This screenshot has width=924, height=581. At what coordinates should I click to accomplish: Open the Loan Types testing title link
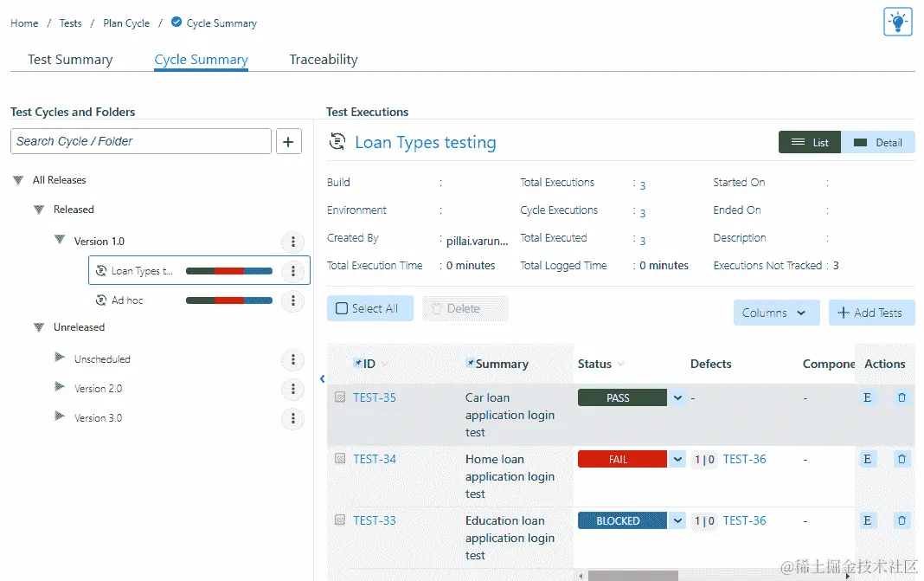tap(426, 142)
